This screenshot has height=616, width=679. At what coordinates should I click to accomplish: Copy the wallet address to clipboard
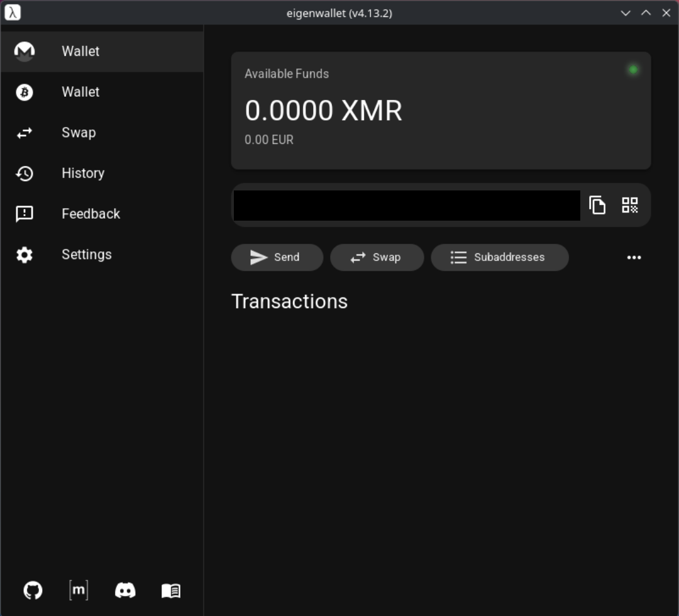coord(597,205)
